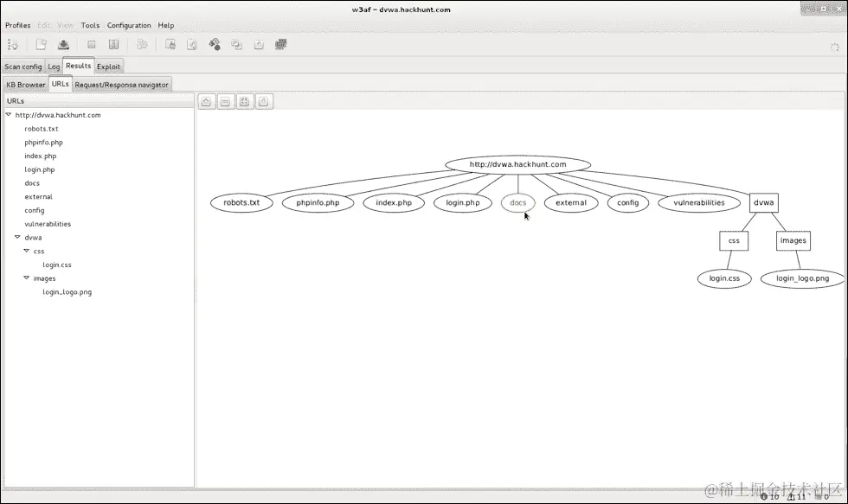Click the URLs column header
This screenshot has width=848, height=504.
[x=99, y=101]
